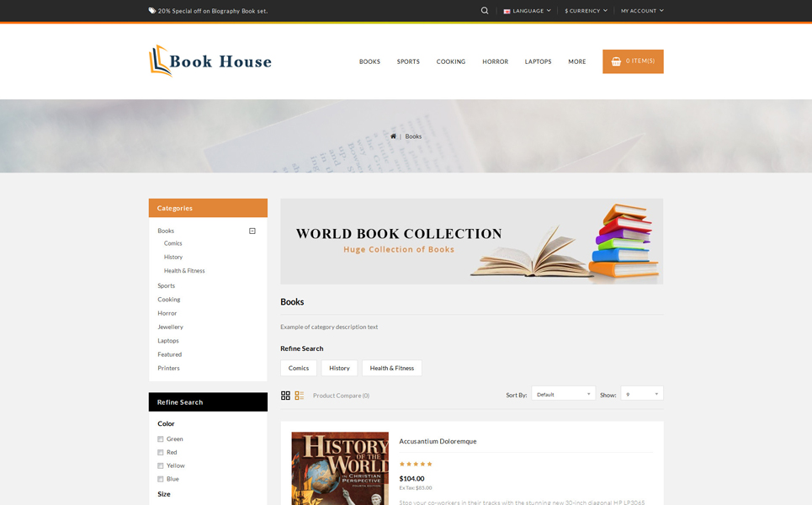812x505 pixels.
Task: Click the $104.00 product price
Action: (x=411, y=479)
